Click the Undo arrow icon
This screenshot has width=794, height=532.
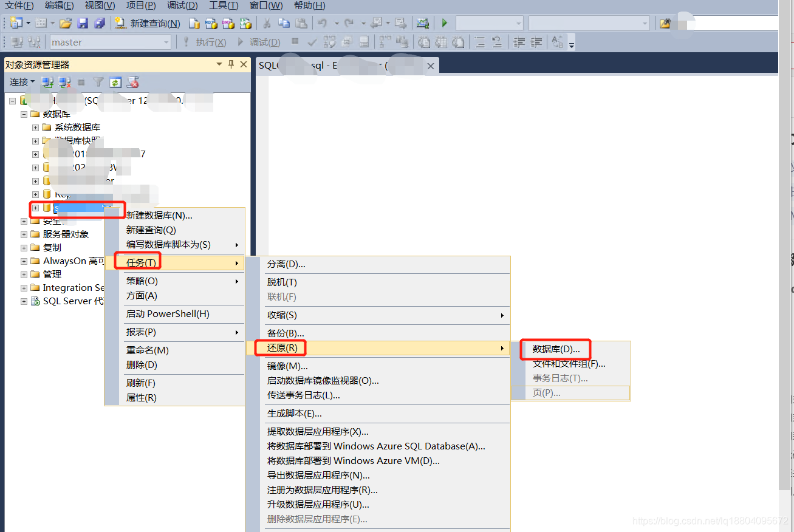click(x=323, y=23)
